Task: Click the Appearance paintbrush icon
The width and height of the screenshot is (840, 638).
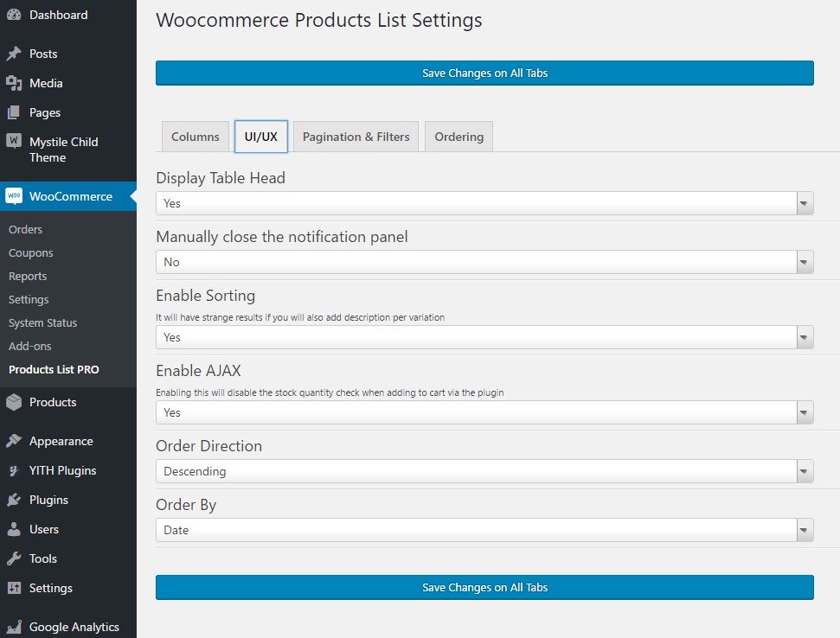Action: 14,441
